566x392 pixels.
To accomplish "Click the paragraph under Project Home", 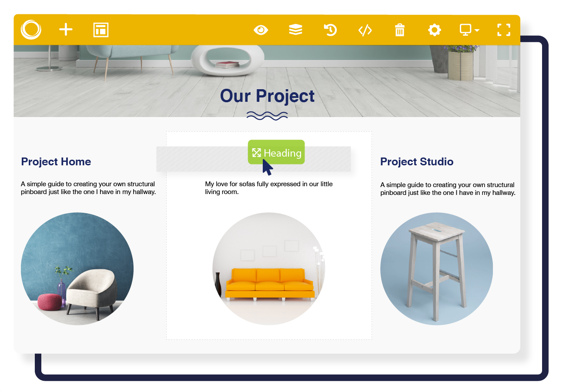I will 88,188.
